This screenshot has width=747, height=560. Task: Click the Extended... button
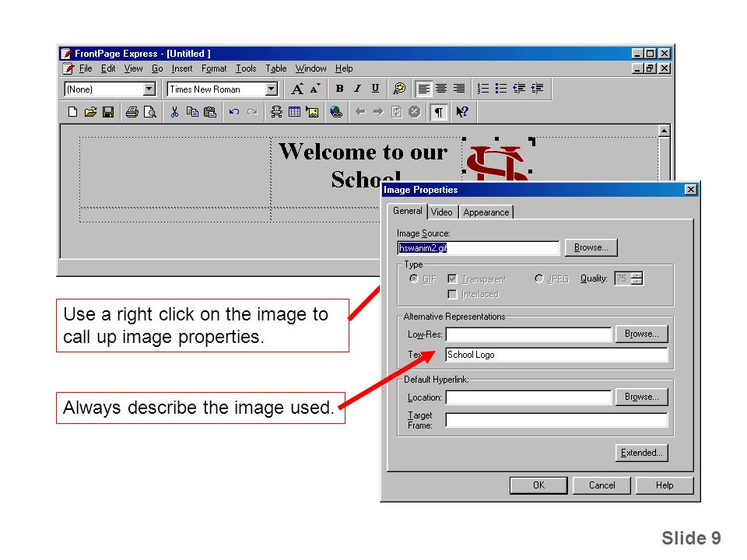(642, 453)
